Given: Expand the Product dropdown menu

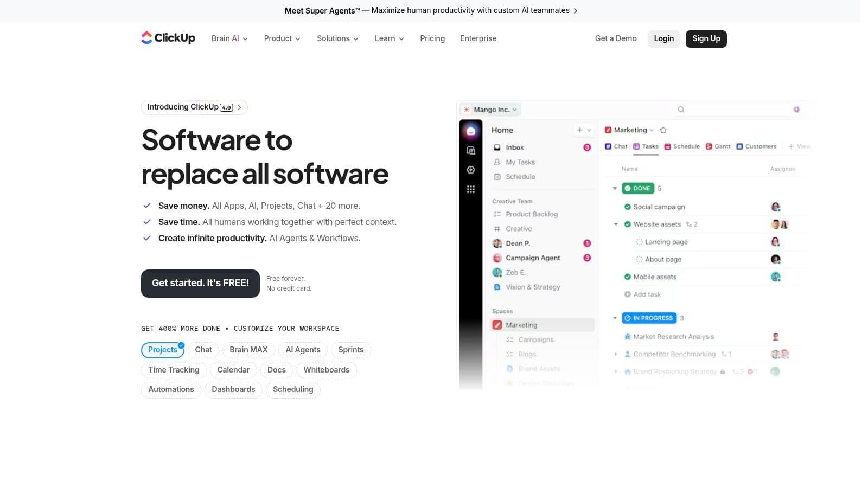Looking at the screenshot, I should tap(282, 38).
